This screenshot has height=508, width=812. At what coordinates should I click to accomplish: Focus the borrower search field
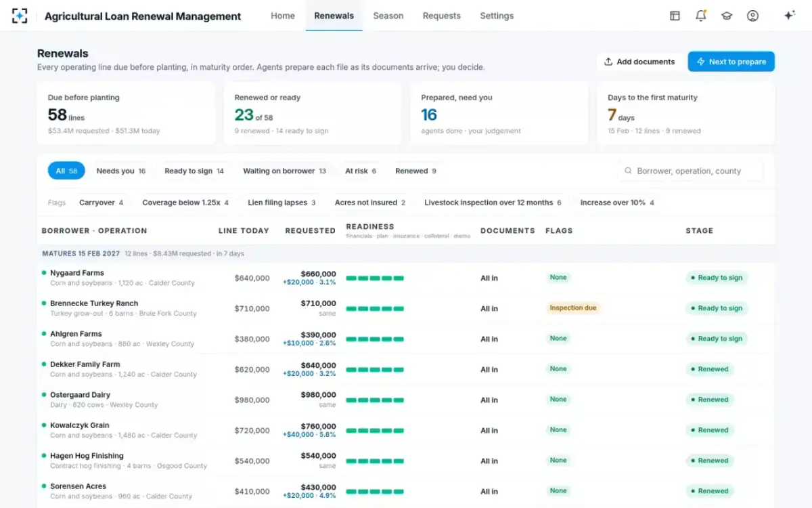(x=690, y=171)
